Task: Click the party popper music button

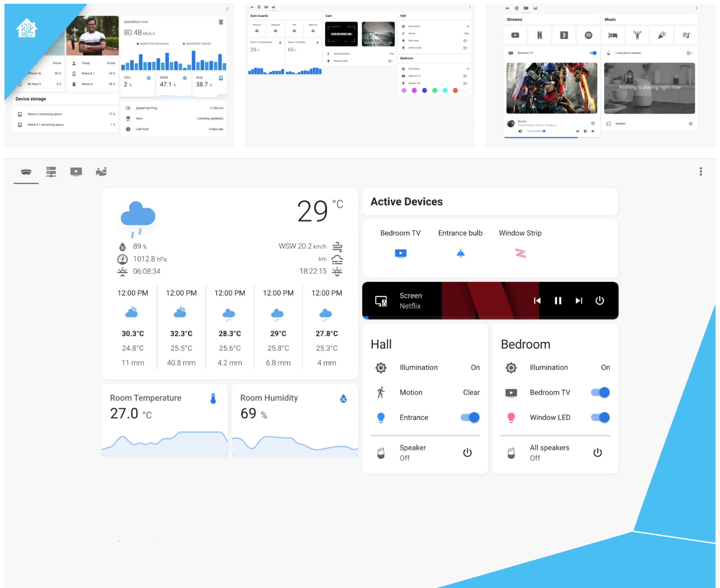Action: coord(662,35)
